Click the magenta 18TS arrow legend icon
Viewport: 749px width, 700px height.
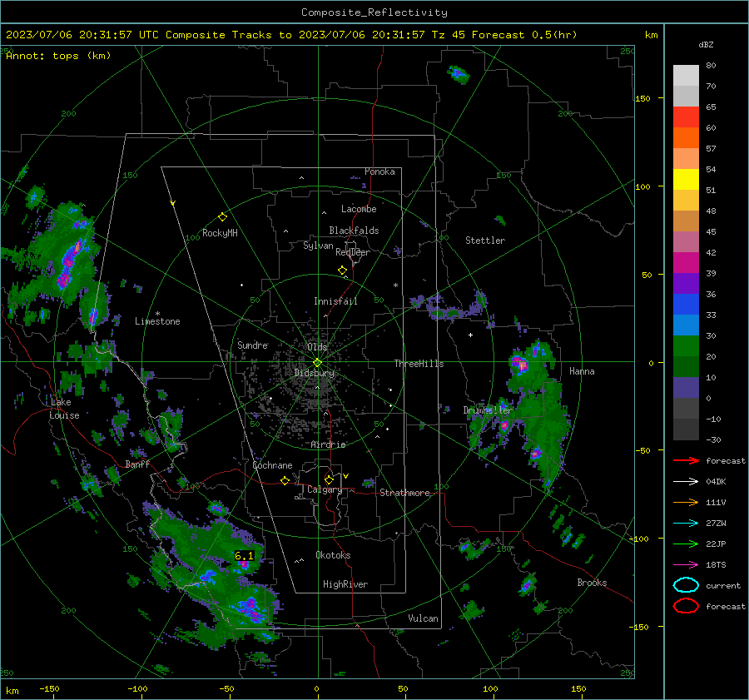(686, 565)
